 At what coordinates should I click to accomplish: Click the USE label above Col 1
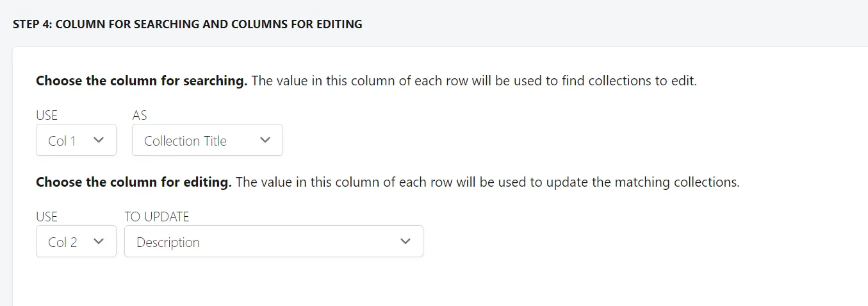click(47, 115)
